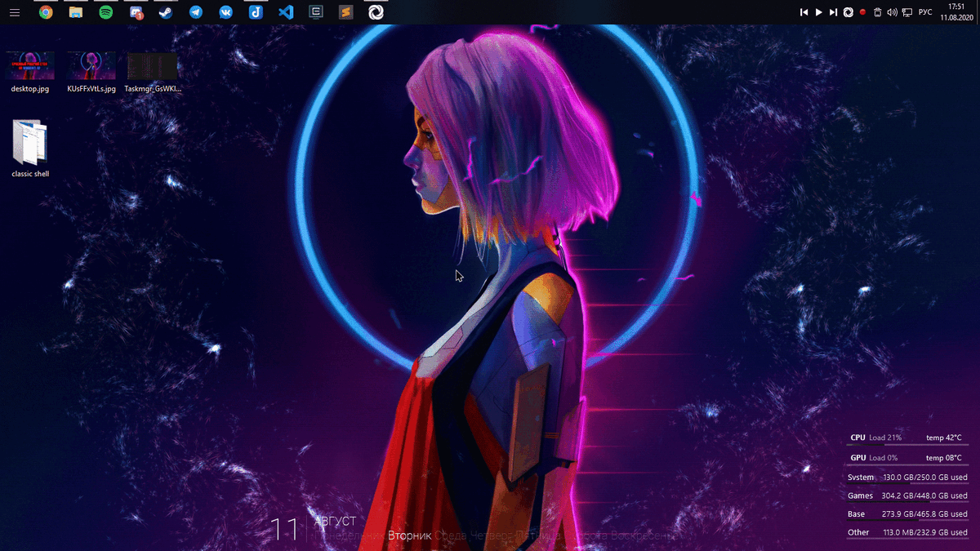This screenshot has height=551, width=980.
Task: Click the Games drive 304.2 GB/448.0 GB entry
Action: tap(907, 496)
